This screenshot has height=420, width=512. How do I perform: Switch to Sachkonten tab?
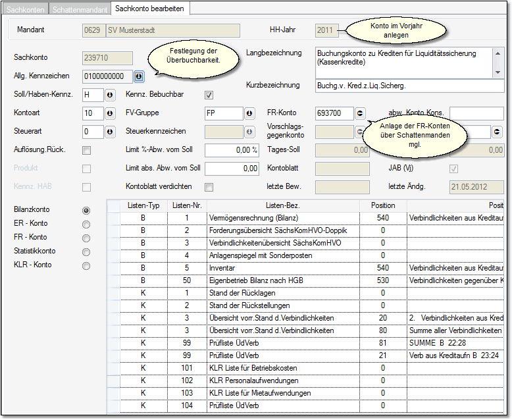point(24,9)
